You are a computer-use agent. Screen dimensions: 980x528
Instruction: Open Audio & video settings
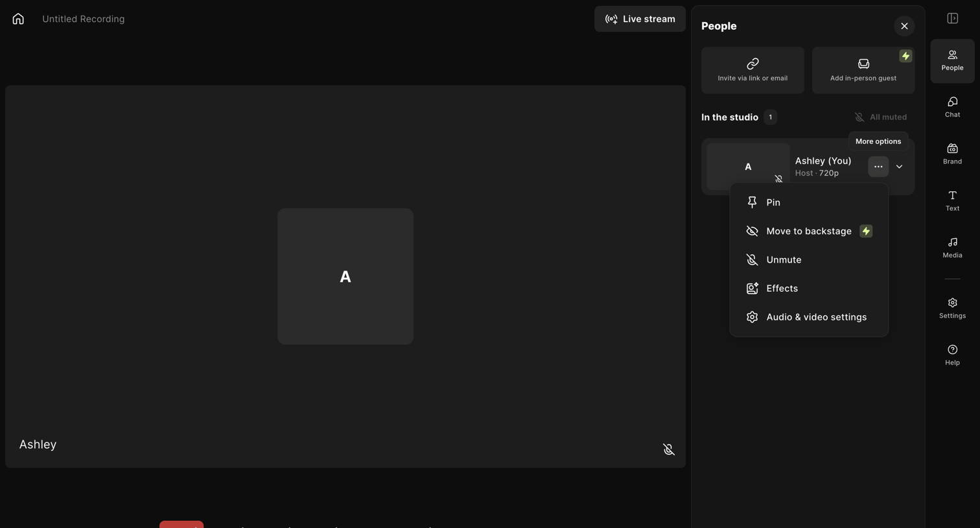(809, 317)
